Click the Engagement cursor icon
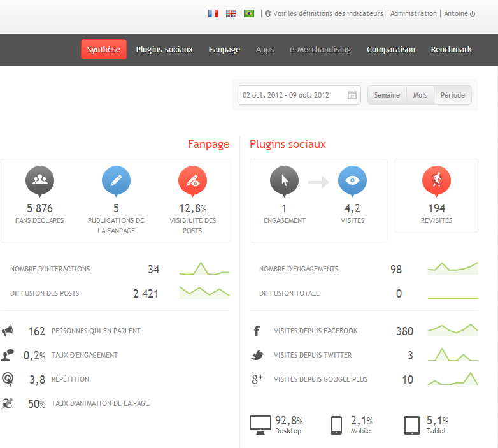The image size is (498, 448). click(284, 180)
